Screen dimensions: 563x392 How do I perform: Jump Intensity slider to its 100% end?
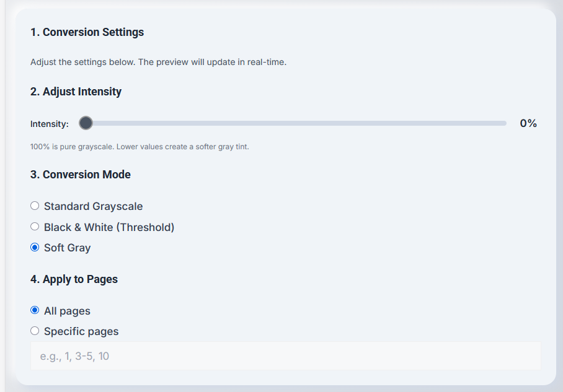[504, 123]
